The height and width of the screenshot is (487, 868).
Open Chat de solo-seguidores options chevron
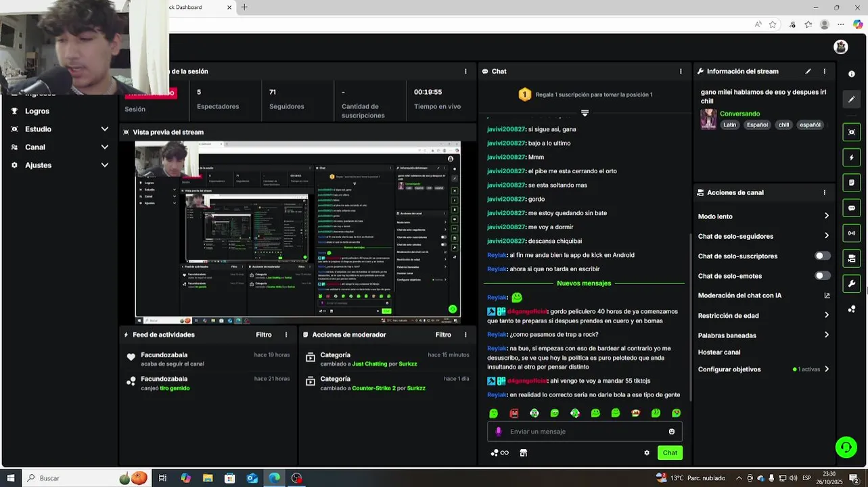coord(826,235)
